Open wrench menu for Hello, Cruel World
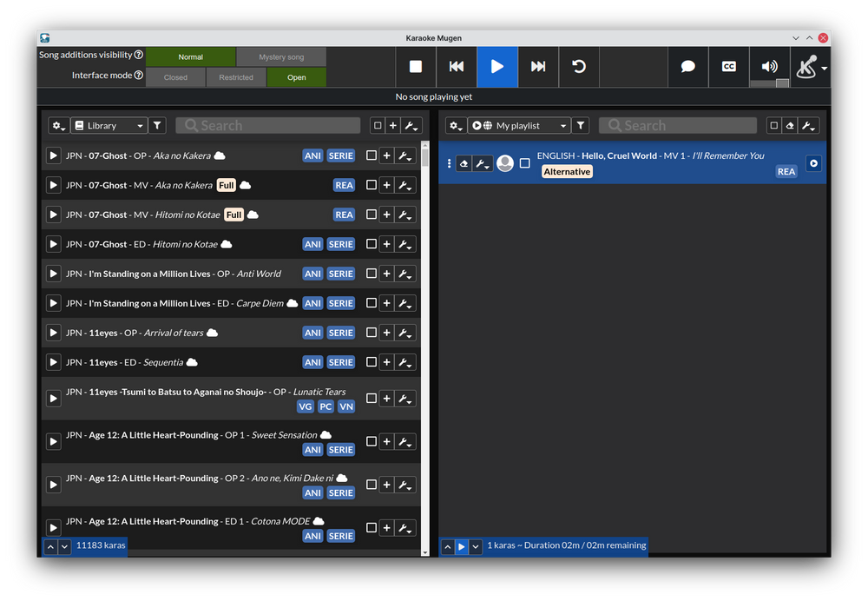Screen dimensions: 868x601 coord(483,163)
